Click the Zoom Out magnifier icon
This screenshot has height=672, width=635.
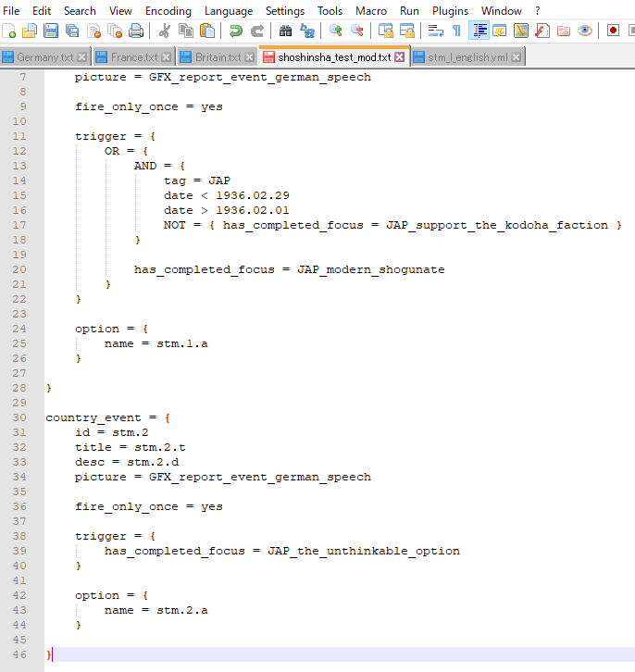click(357, 31)
